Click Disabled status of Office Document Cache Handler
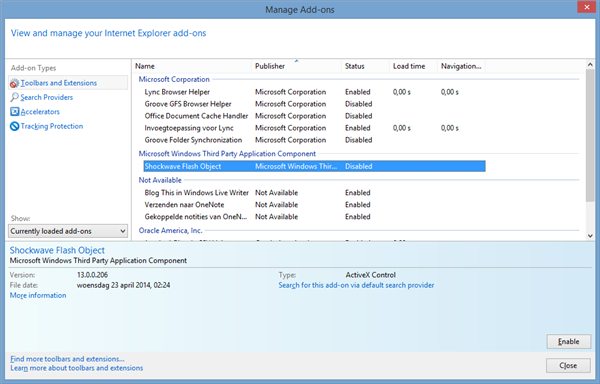The image size is (600, 384). pos(359,116)
